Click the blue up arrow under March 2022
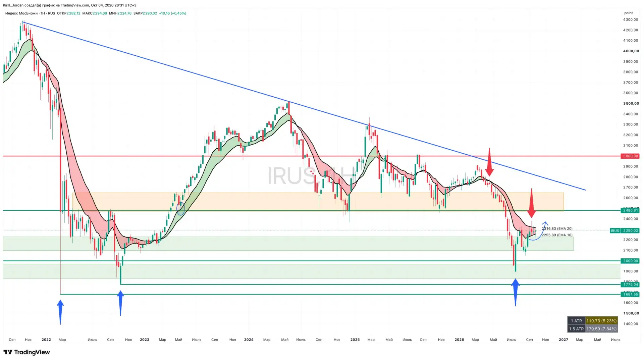644x361 pixels. tap(60, 312)
